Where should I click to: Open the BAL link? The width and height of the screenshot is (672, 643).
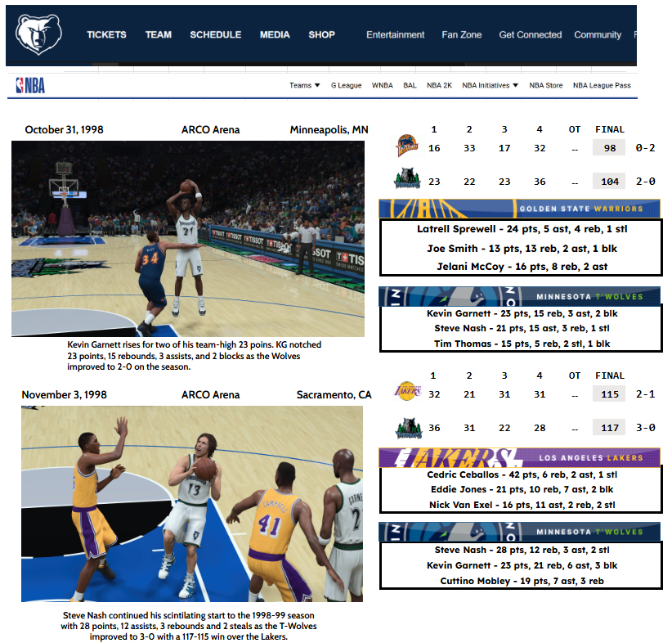(410, 85)
